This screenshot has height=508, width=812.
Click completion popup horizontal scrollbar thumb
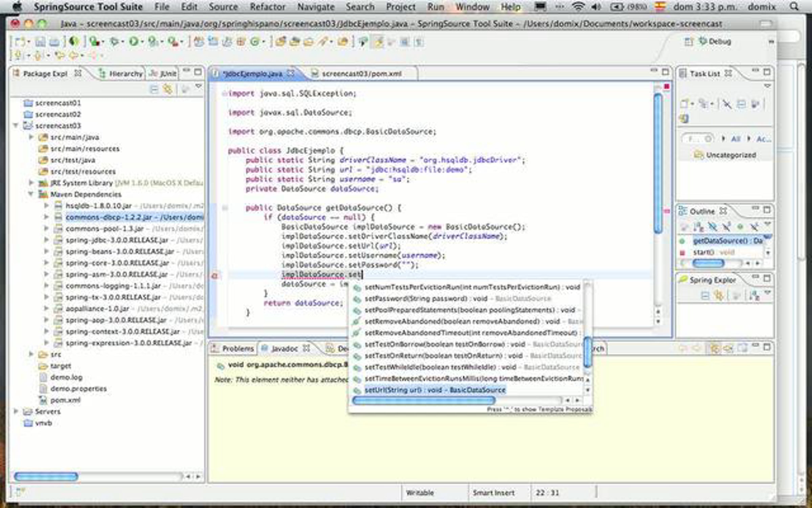[424, 401]
